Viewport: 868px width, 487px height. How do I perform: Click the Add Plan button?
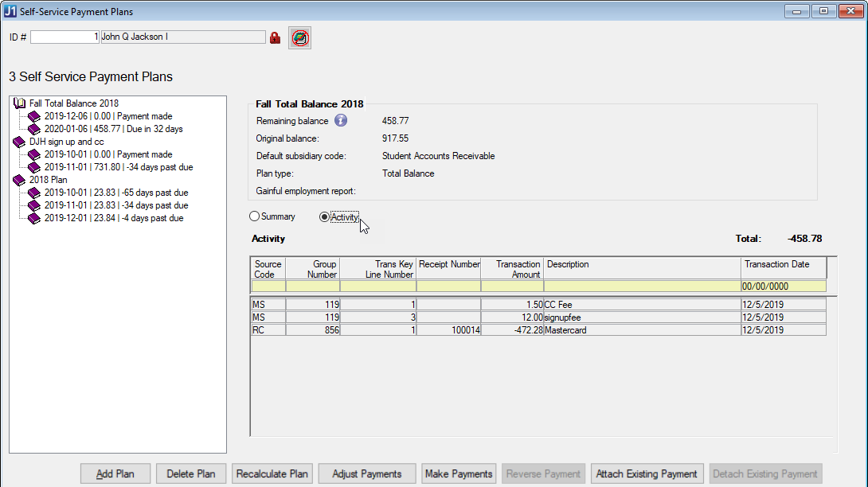point(115,473)
